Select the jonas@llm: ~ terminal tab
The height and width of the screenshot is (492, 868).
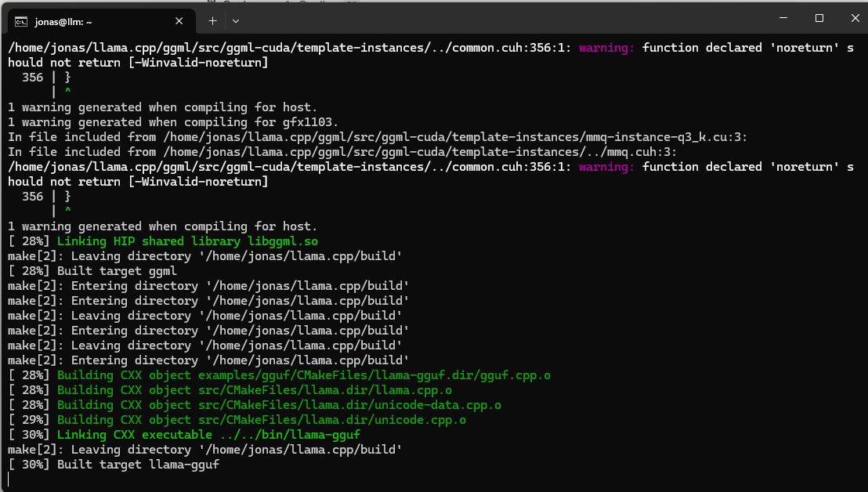[x=101, y=22]
